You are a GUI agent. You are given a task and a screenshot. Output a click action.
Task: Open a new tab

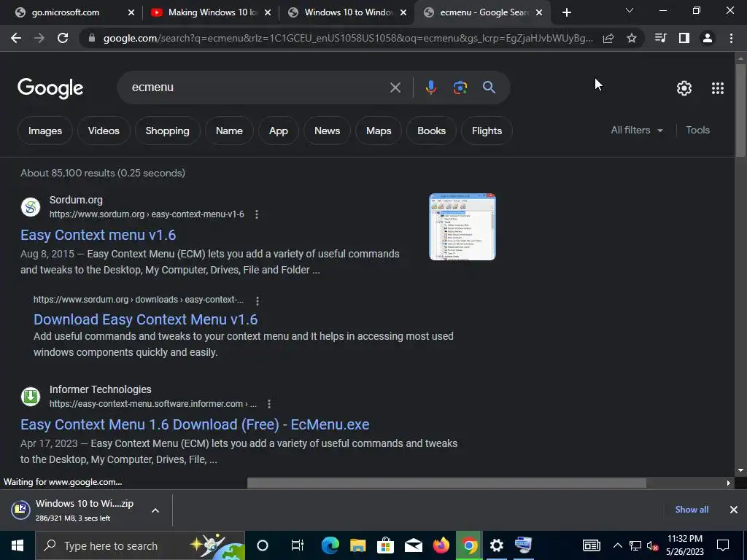(x=566, y=12)
